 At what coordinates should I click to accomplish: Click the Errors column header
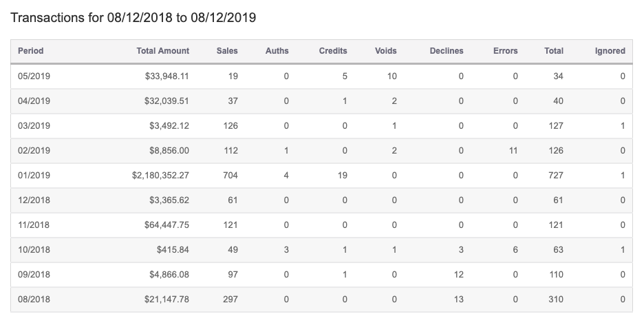pos(505,51)
